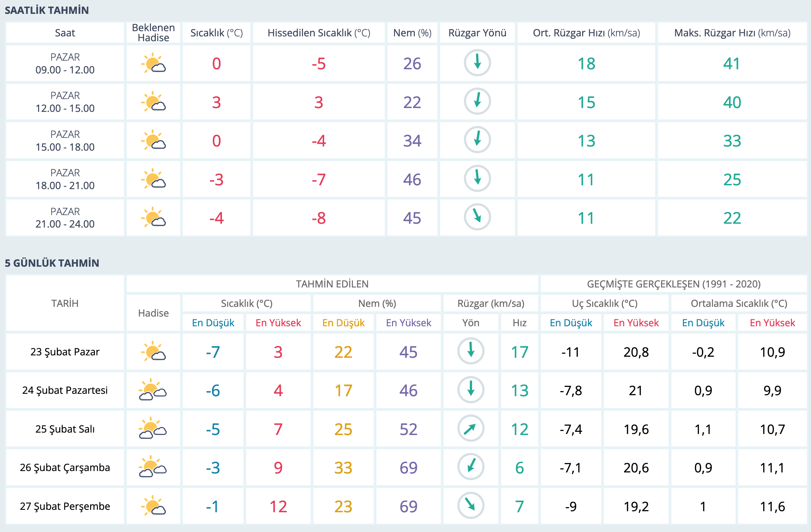Select the SAATLİK TAHMİN section title
This screenshot has height=532, width=811.
[47, 10]
